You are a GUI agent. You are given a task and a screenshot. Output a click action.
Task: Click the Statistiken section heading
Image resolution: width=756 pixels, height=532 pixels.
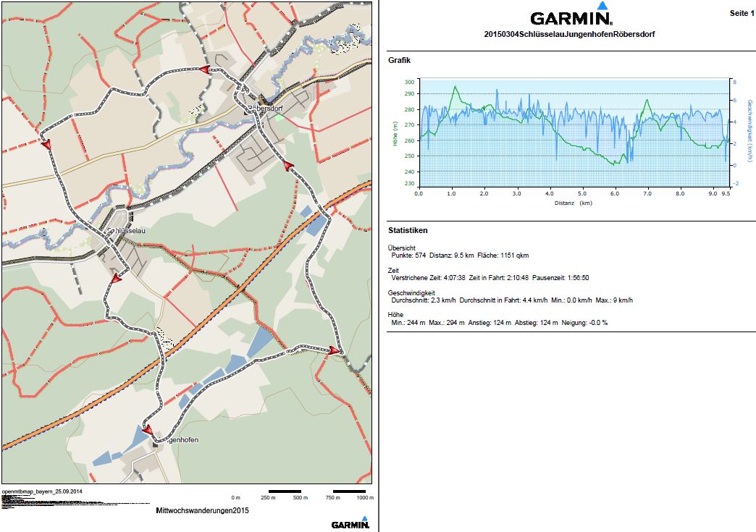pos(408,230)
